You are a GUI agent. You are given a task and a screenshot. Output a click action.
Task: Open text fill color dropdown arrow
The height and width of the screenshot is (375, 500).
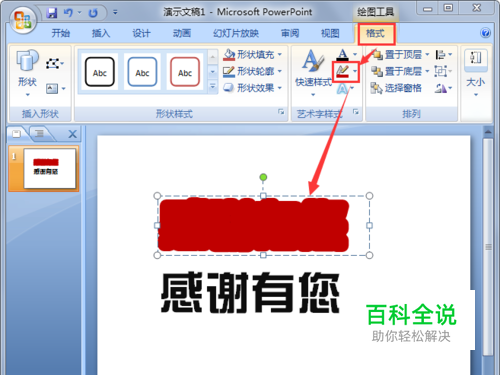(x=355, y=55)
